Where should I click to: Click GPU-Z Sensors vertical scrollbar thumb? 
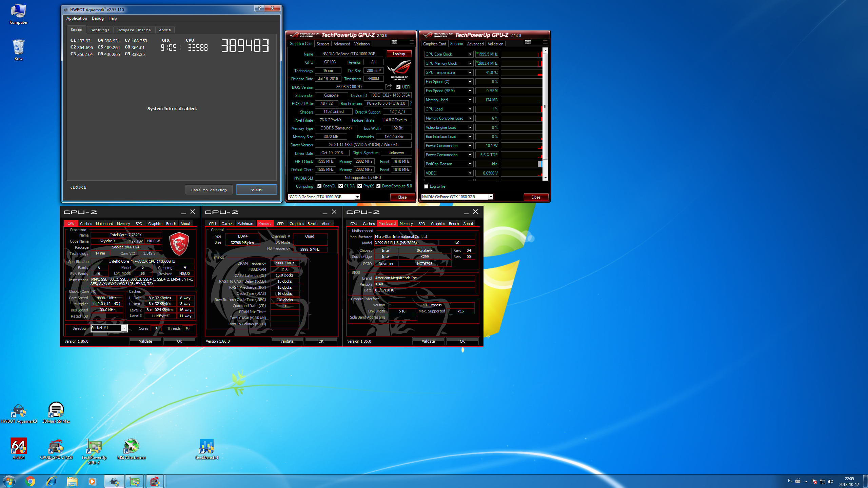coord(545,106)
